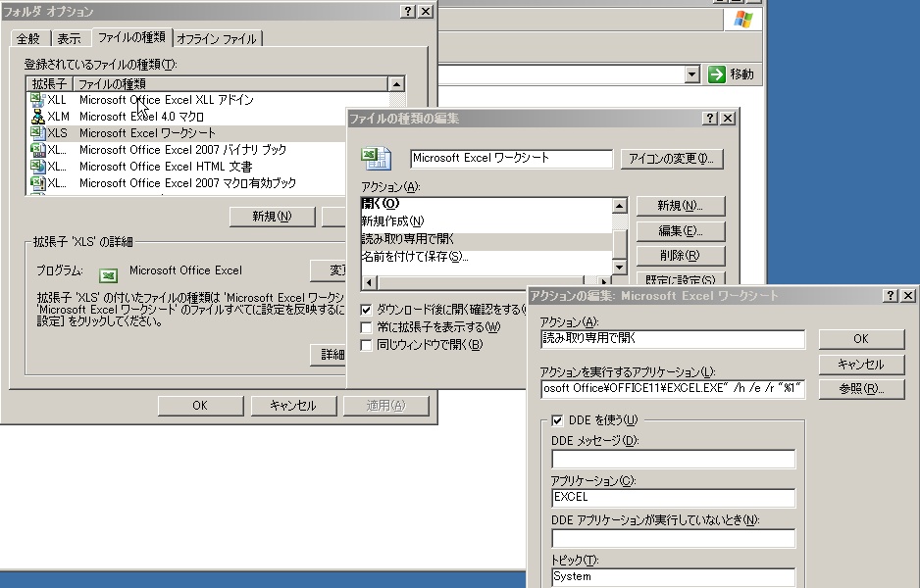Click OK in Folder Options dialog
Screen dimensions: 920x588
pyautogui.click(x=200, y=405)
